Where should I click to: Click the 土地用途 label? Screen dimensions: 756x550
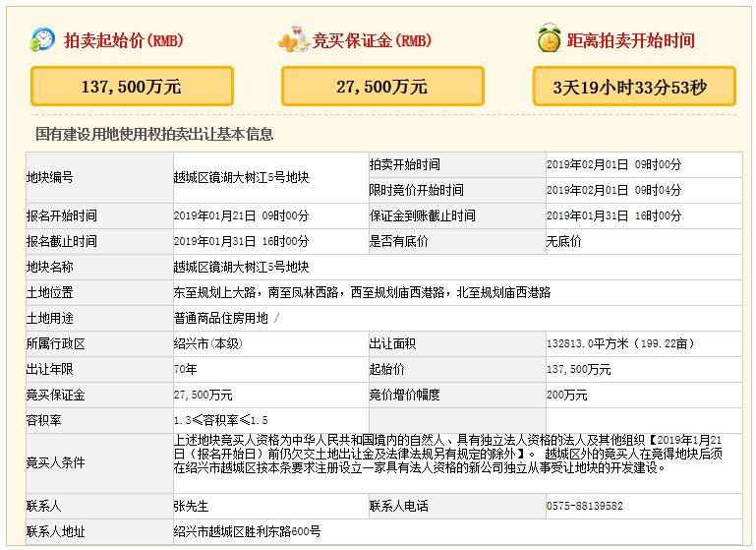(x=50, y=318)
